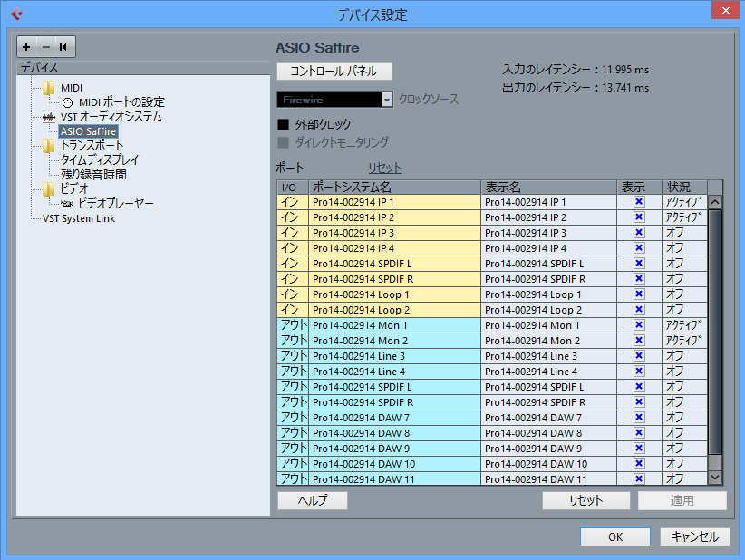This screenshot has width=745, height=560.
Task: Click the port list scrollbar thumb
Action: click(715, 333)
